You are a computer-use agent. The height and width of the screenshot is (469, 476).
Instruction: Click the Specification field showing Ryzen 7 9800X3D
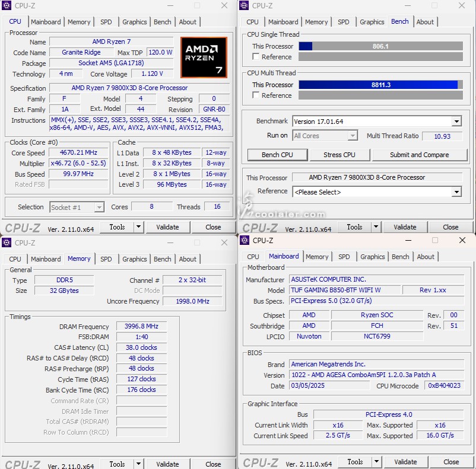(139, 88)
